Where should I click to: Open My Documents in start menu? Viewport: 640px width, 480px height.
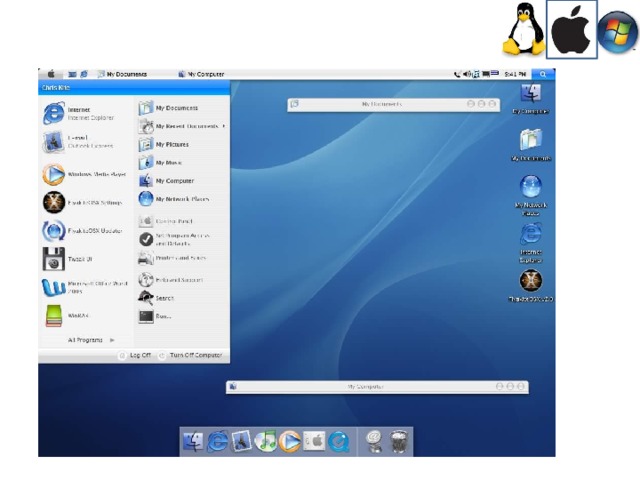168,108
